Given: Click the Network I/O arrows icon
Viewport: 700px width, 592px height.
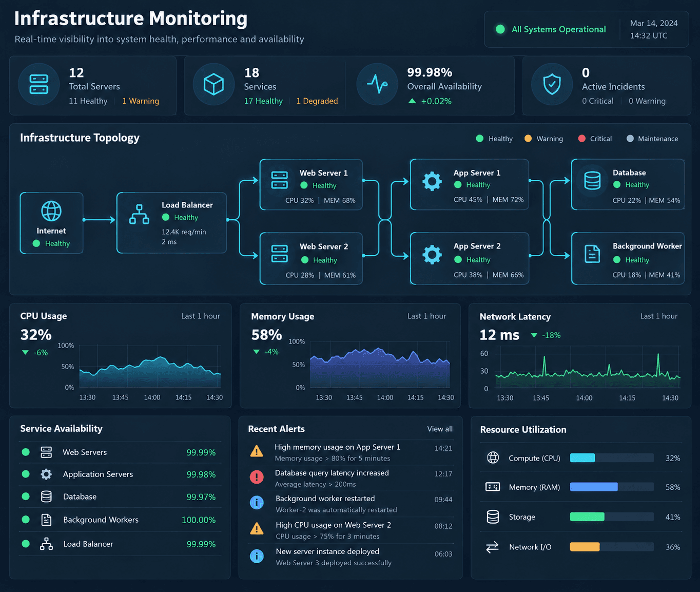Looking at the screenshot, I should pyautogui.click(x=492, y=547).
